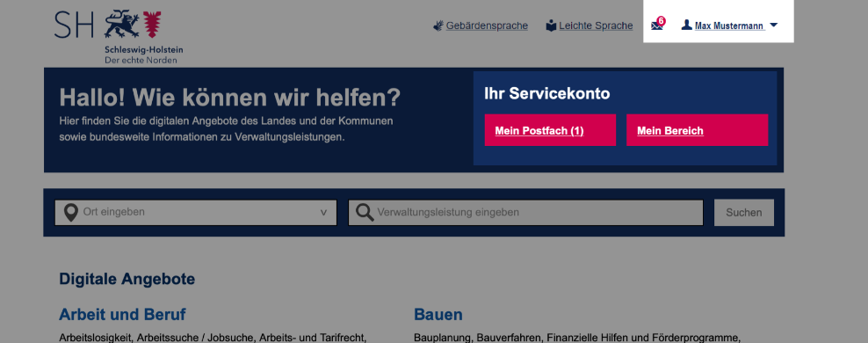Open Mein Postfach (1) button

click(x=550, y=130)
